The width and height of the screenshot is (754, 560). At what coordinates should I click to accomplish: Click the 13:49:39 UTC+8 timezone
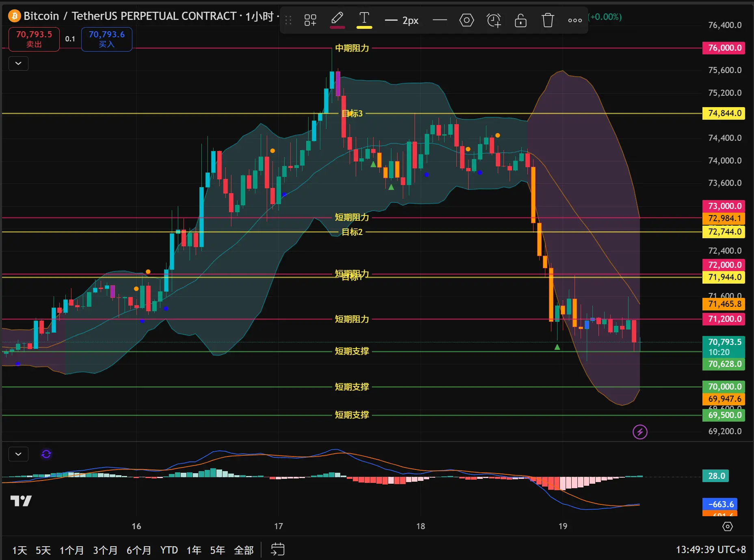711,550
